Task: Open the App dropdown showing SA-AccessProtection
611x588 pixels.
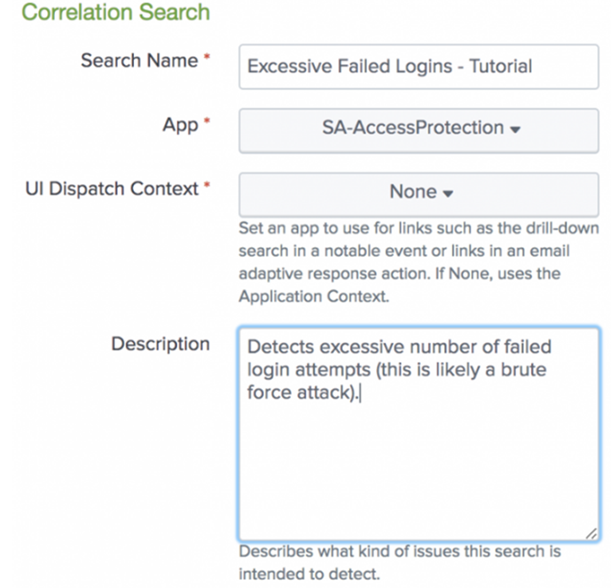Action: point(418,128)
